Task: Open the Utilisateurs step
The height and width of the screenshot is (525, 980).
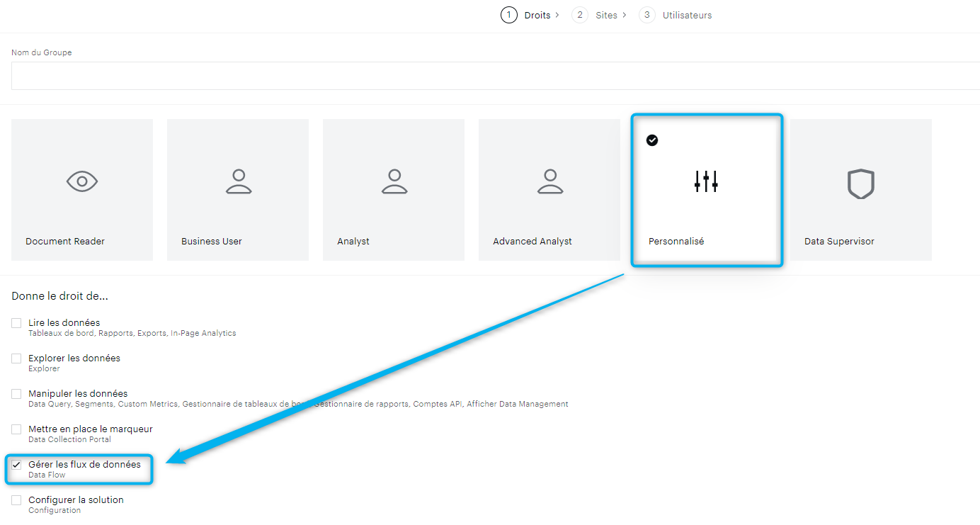Action: 687,15
